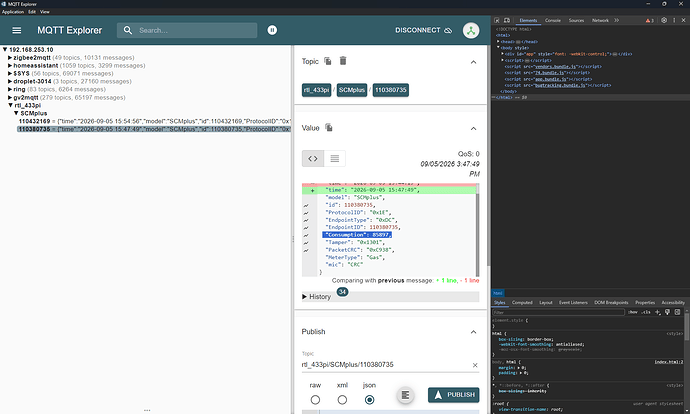Collapse the rtl_433pi topic node
The width and height of the screenshot is (690, 414).
click(11, 105)
